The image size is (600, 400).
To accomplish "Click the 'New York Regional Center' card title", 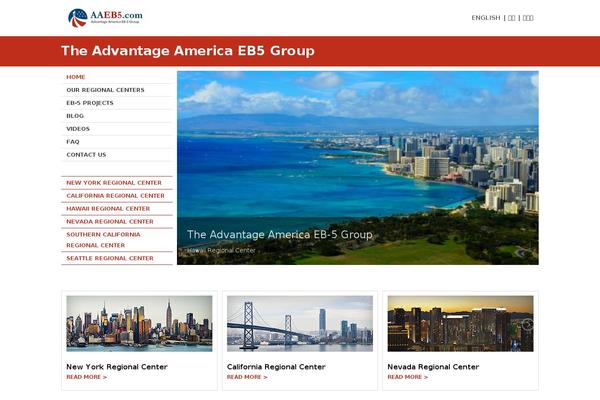I will [117, 367].
